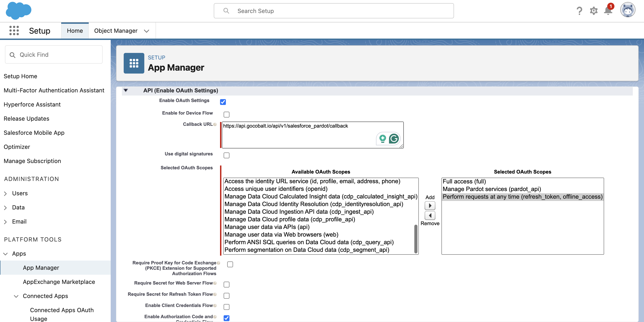644x322 pixels.
Task: Click the App Manager grid icon in header
Action: click(x=134, y=63)
